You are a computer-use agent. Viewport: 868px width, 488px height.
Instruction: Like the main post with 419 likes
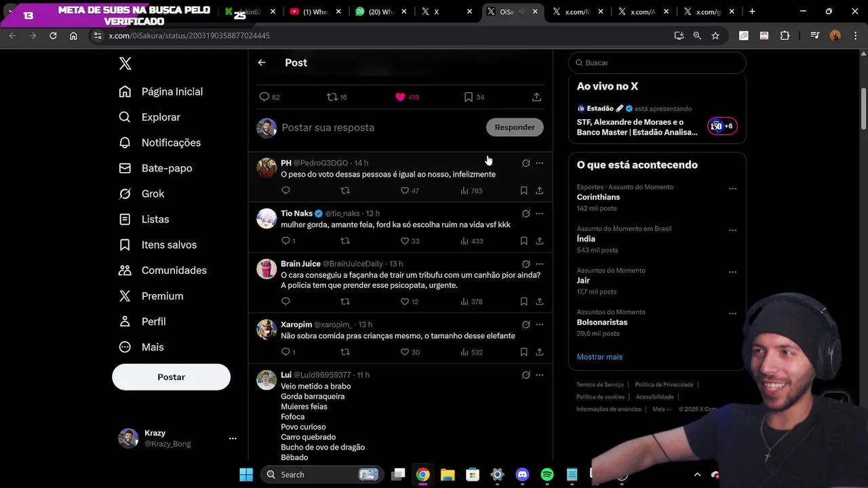[400, 97]
